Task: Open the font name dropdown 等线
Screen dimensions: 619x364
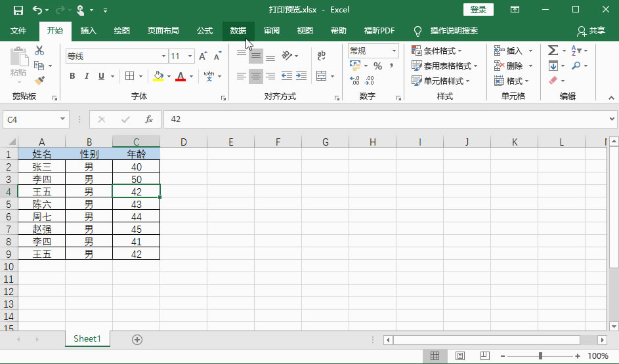Action: pyautogui.click(x=163, y=56)
